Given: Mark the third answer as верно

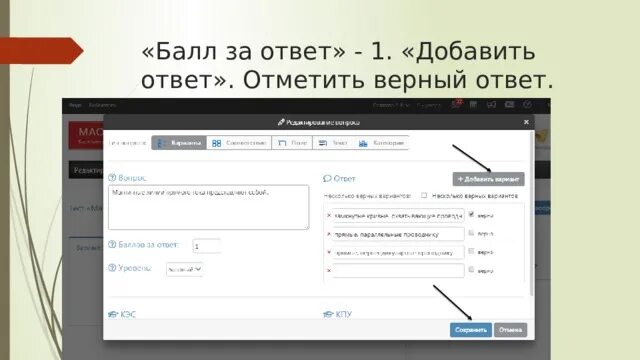Looking at the screenshot, I should (x=471, y=251).
